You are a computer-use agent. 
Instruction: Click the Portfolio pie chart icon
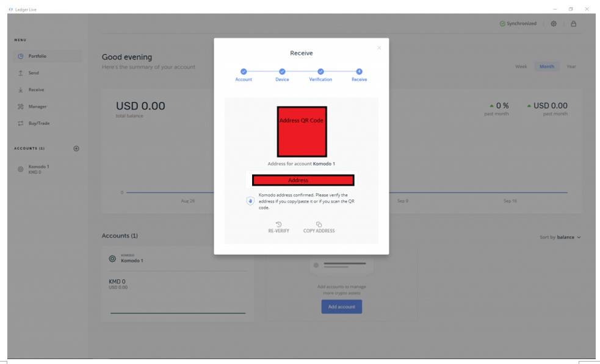click(21, 56)
